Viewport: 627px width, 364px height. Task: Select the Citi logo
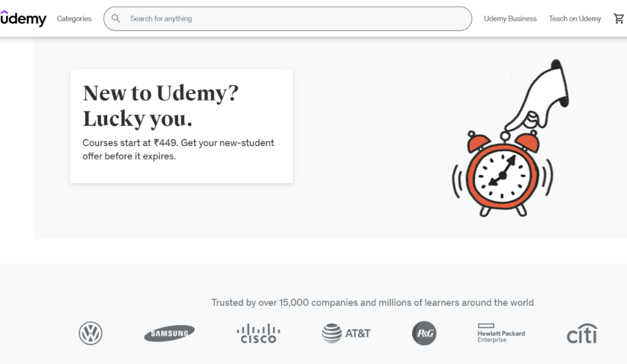(x=581, y=333)
